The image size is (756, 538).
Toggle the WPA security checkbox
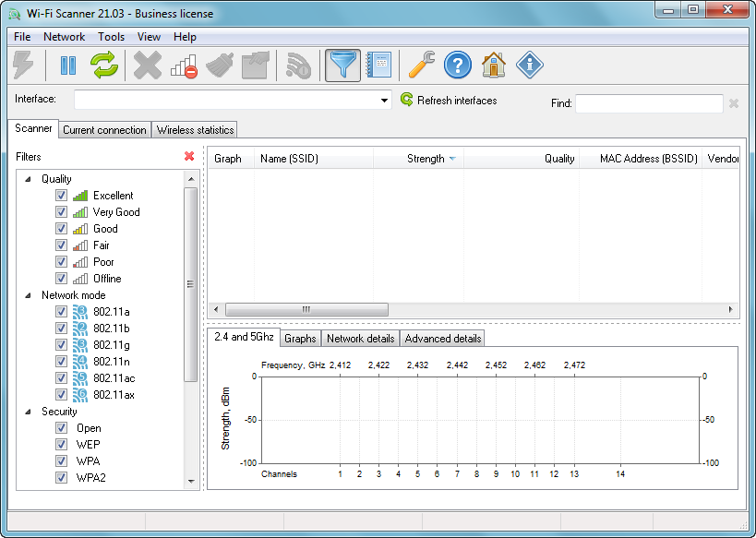61,460
